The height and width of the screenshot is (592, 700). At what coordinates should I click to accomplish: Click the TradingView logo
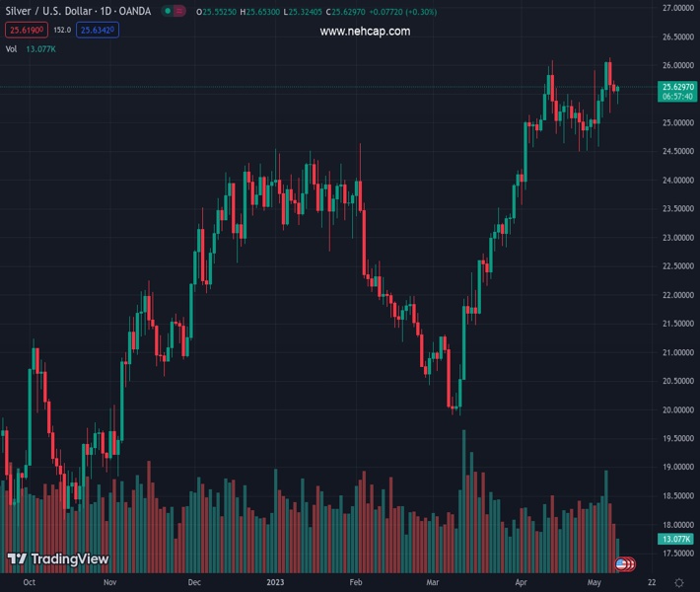(x=57, y=559)
